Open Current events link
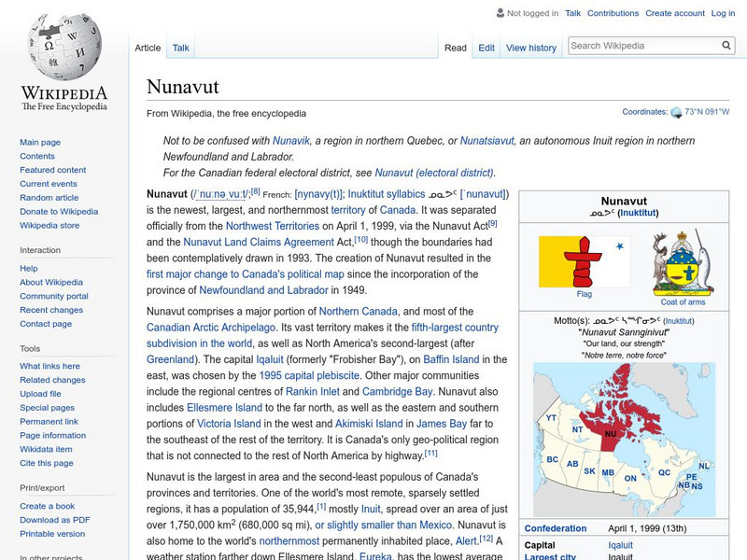Viewport: 747px width, 560px height. (49, 183)
